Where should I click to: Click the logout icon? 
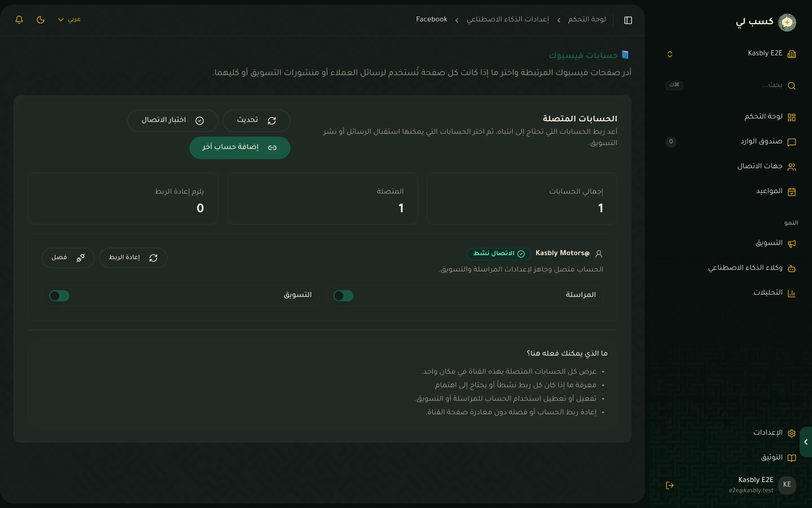670,485
